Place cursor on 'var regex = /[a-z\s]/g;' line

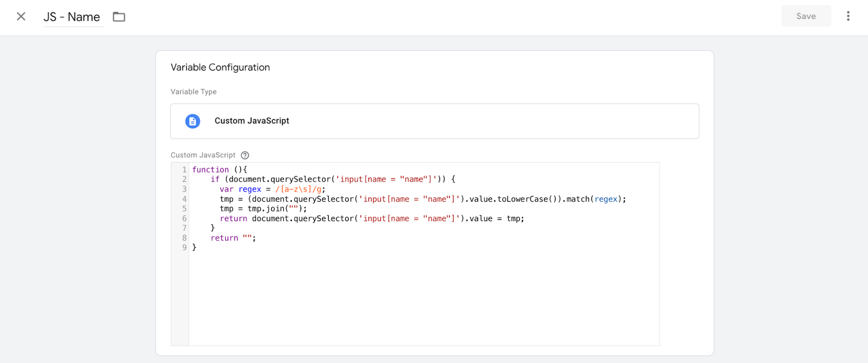pyautogui.click(x=272, y=189)
